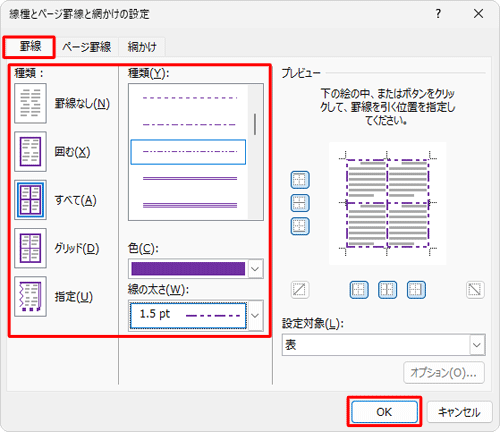Click the 囲む(X) text label

(x=72, y=152)
